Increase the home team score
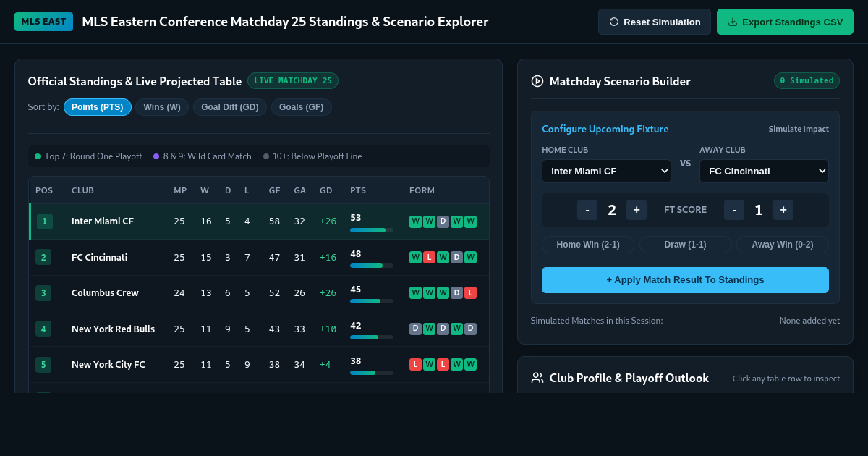Viewport: 868px width, 456px height. (x=637, y=210)
